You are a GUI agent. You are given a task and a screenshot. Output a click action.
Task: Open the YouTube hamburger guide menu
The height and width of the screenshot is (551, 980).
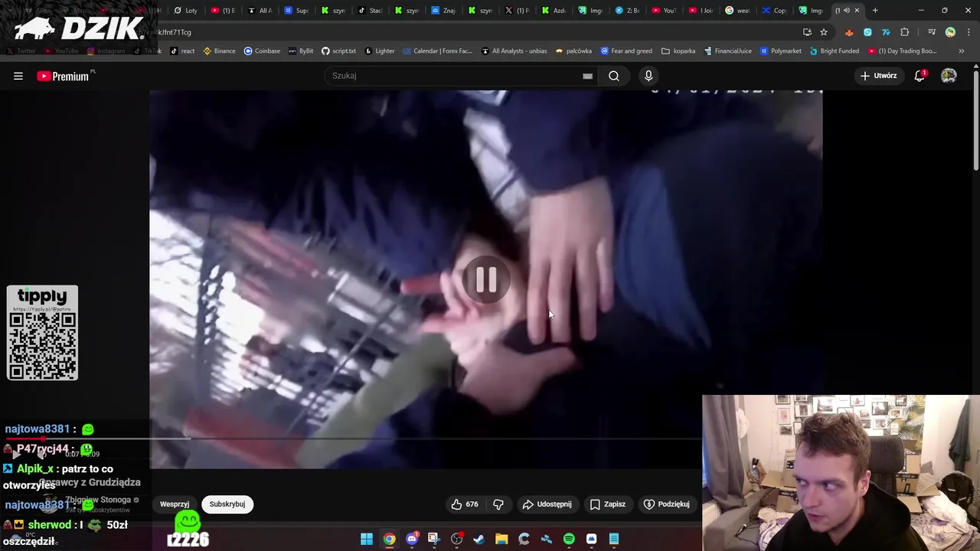pyautogui.click(x=18, y=76)
